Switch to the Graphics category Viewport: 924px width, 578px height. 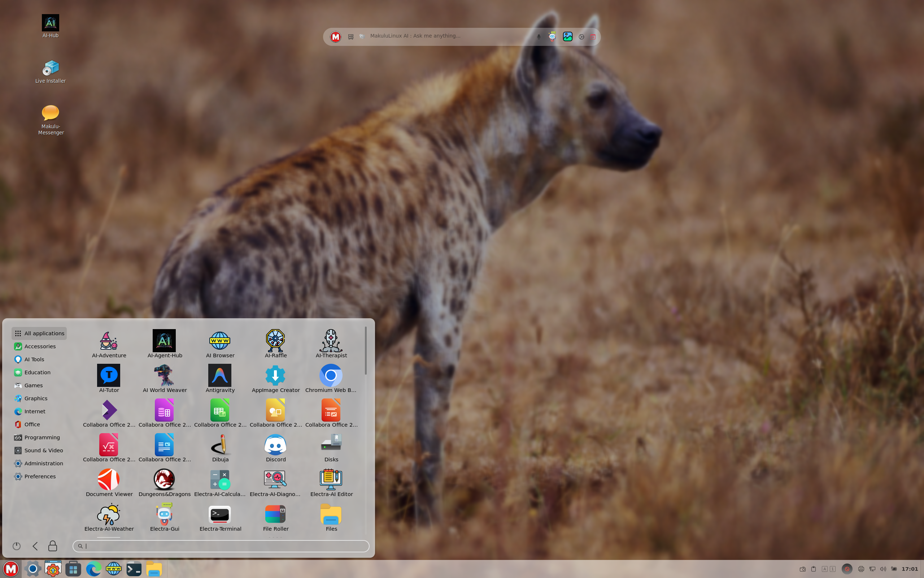pos(31,398)
